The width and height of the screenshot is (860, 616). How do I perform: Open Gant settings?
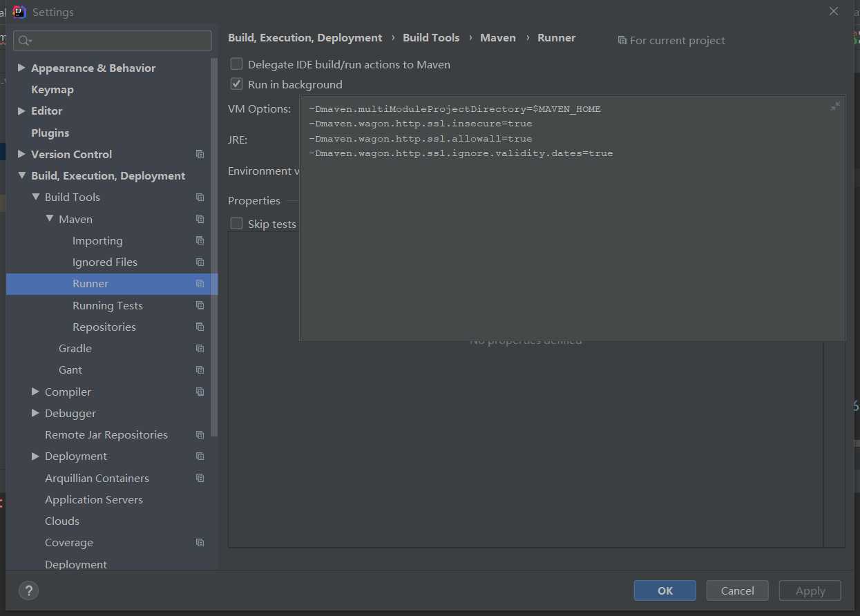[70, 369]
